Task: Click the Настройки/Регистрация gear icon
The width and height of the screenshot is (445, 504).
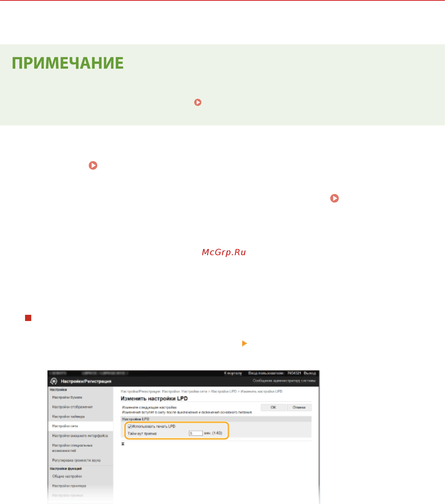Action: tap(54, 381)
